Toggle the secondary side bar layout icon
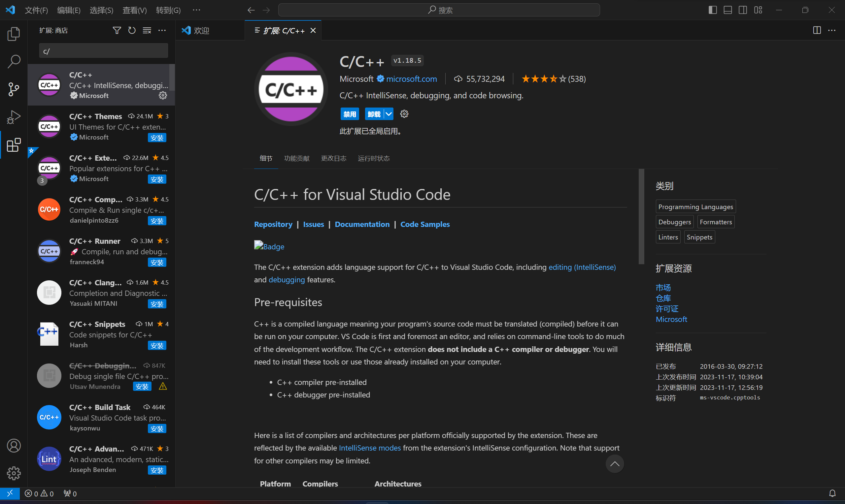Viewport: 845px width, 504px height. 743,10
